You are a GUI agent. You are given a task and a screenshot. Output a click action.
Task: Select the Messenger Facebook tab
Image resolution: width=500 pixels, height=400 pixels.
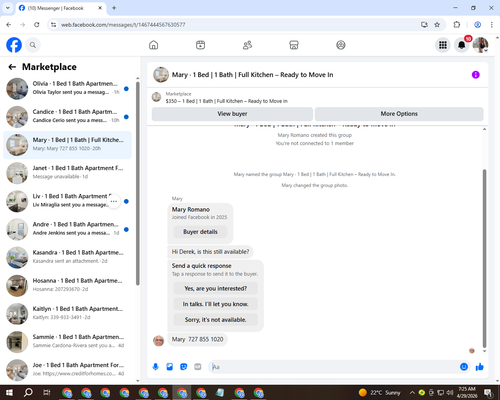pos(61,8)
